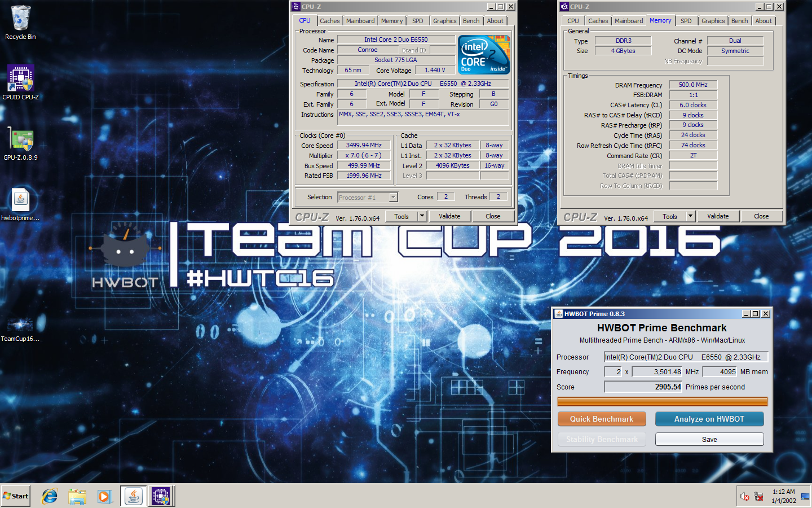Open Internet Explorer from the taskbar
The width and height of the screenshot is (812, 508).
50,496
